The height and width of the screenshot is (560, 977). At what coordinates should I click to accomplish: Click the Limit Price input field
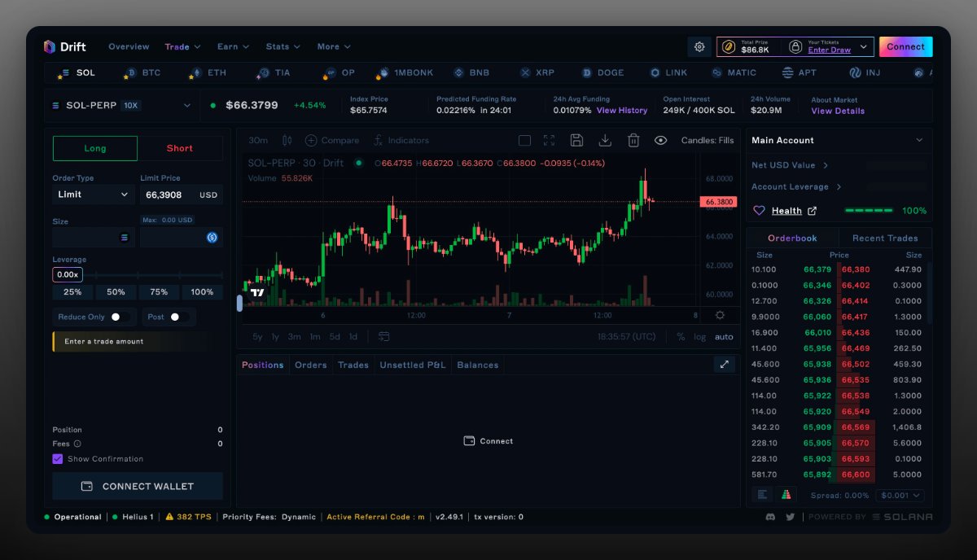(x=181, y=195)
